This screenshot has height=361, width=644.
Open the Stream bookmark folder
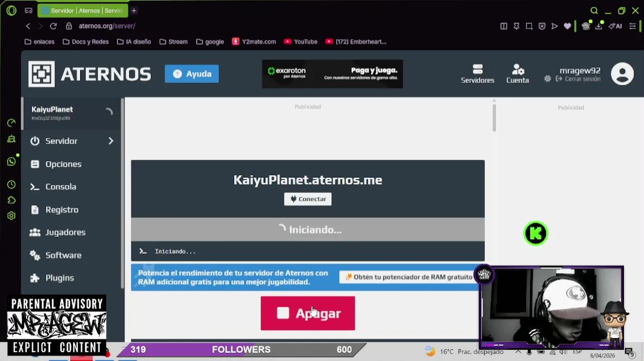[x=174, y=42]
